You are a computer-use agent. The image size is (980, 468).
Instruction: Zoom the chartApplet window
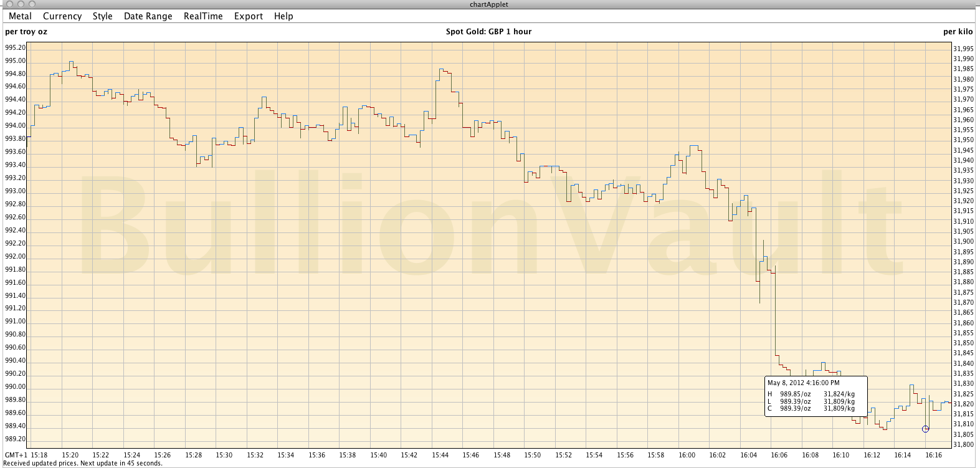click(32, 4)
